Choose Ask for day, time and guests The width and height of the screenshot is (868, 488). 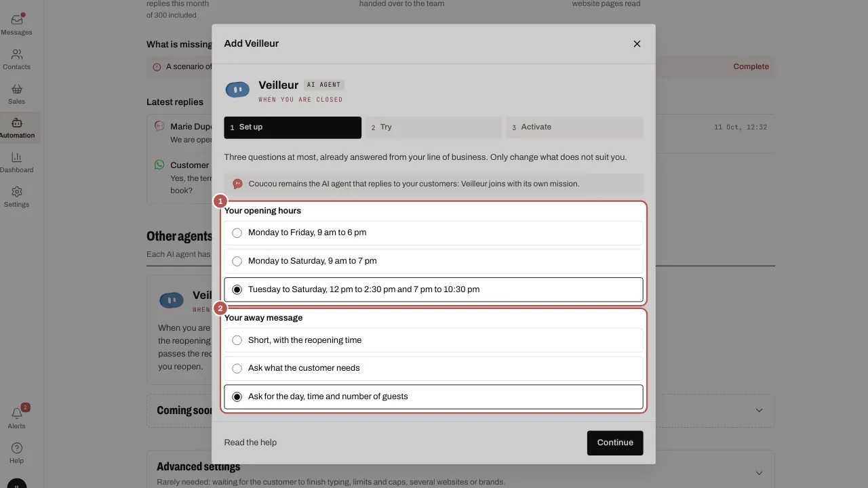click(x=433, y=396)
